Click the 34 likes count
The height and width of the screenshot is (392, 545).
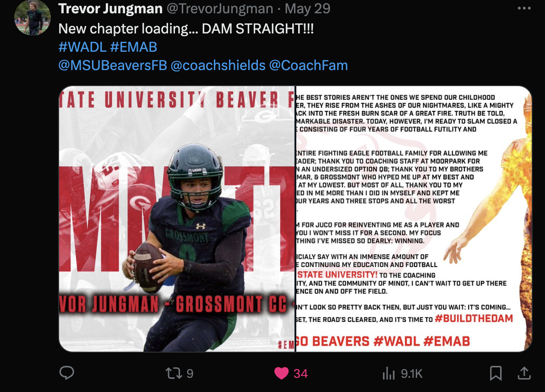300,374
